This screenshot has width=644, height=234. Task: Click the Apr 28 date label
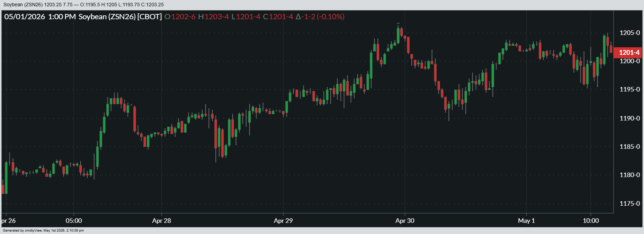[162, 221]
